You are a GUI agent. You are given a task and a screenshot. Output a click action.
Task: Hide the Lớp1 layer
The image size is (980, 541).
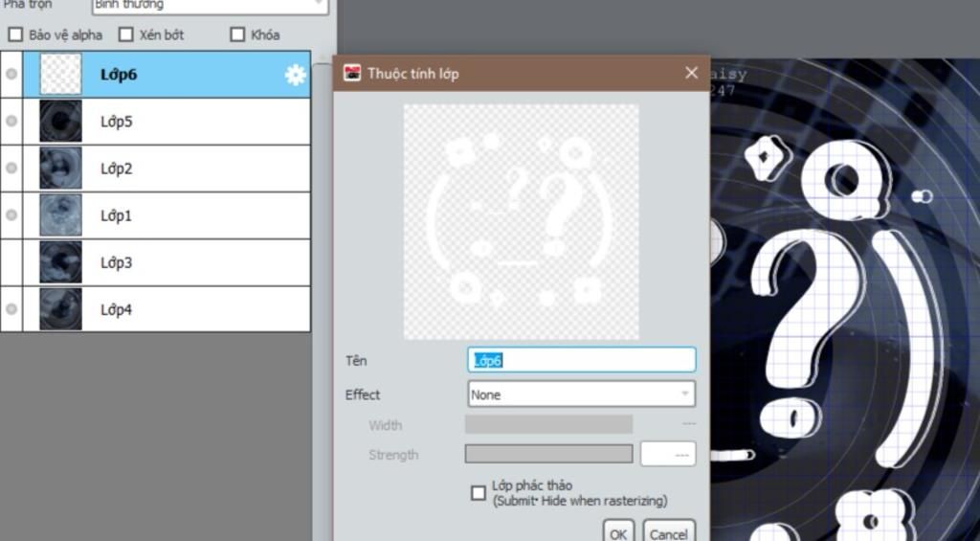pos(11,215)
